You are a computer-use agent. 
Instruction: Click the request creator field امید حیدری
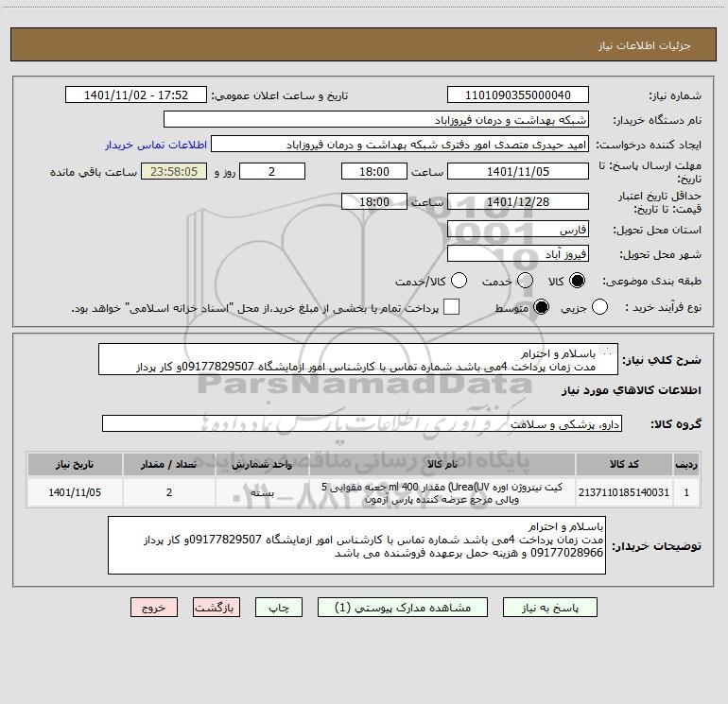[400, 145]
